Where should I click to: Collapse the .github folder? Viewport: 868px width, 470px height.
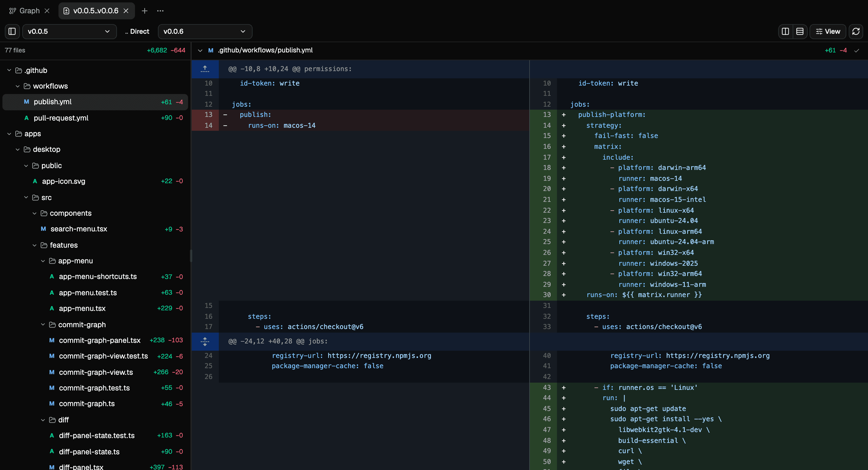pyautogui.click(x=9, y=70)
